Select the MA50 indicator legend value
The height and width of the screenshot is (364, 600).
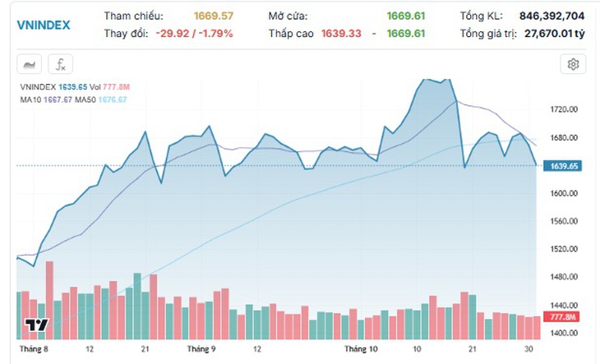[113, 99]
